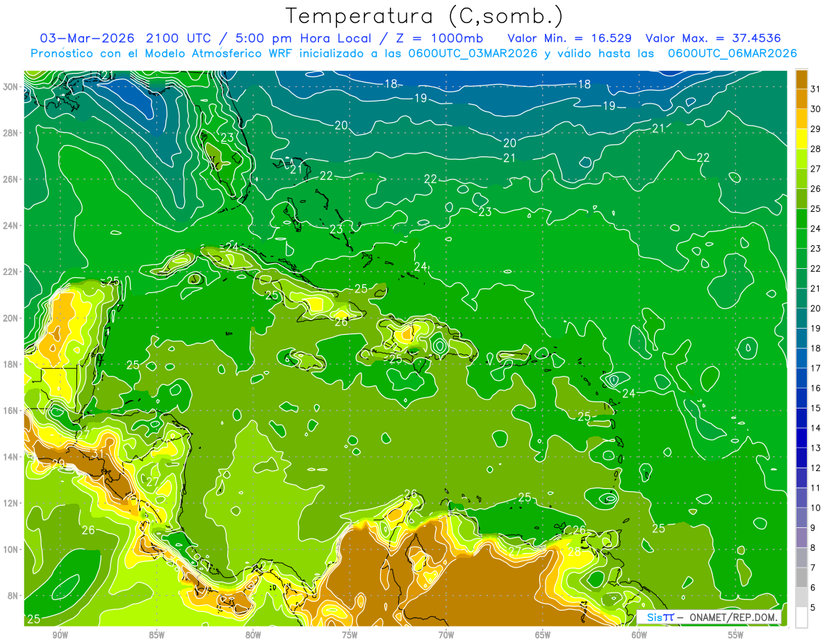Click the '12N' latitude axis label
The width and height of the screenshot is (834, 644).
[10, 503]
